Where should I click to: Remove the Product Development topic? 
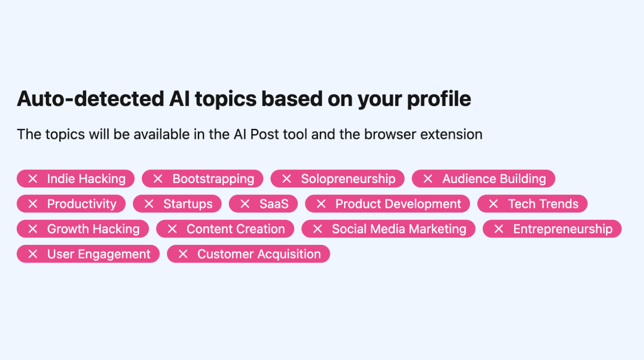[x=321, y=204]
